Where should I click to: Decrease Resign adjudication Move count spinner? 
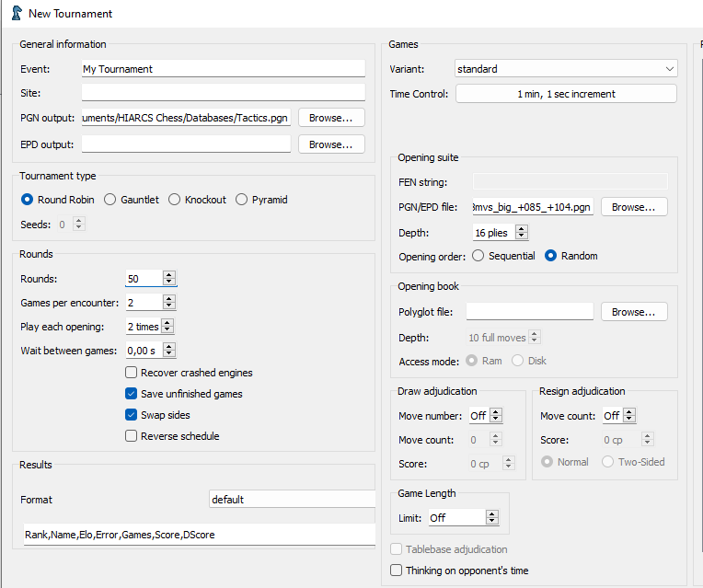pos(629,419)
